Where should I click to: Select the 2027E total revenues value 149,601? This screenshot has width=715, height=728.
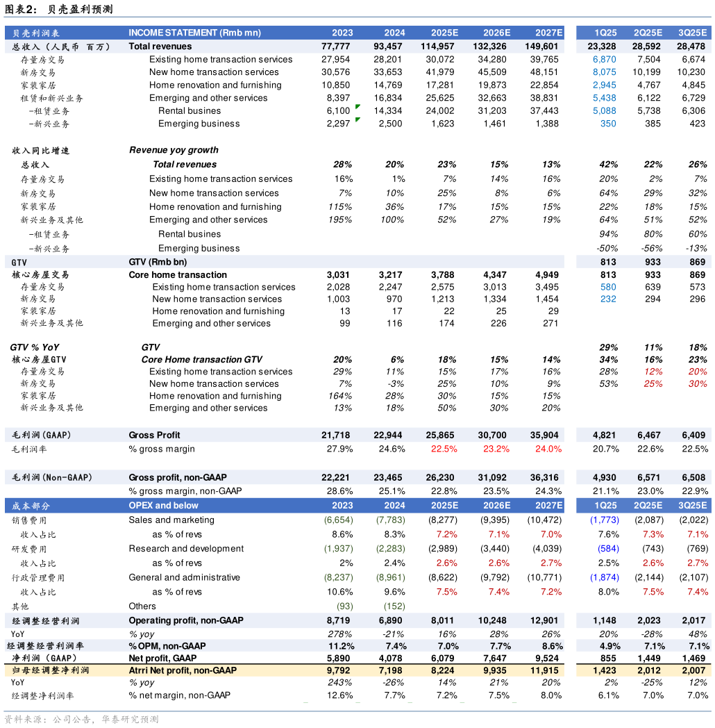(542, 47)
